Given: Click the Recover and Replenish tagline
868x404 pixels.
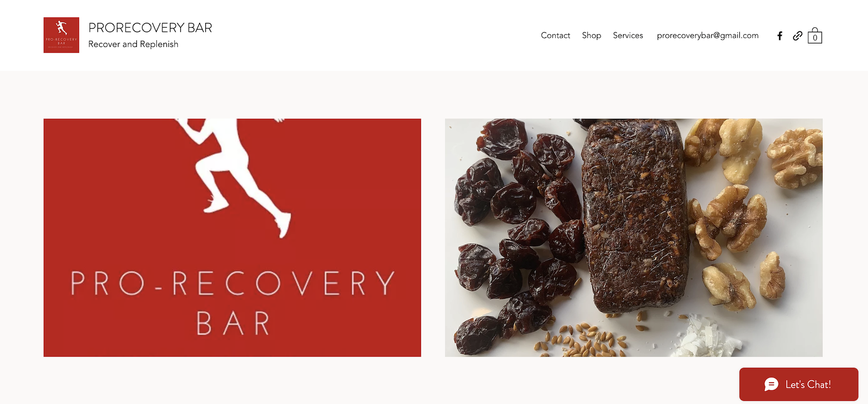Looking at the screenshot, I should click(x=133, y=44).
